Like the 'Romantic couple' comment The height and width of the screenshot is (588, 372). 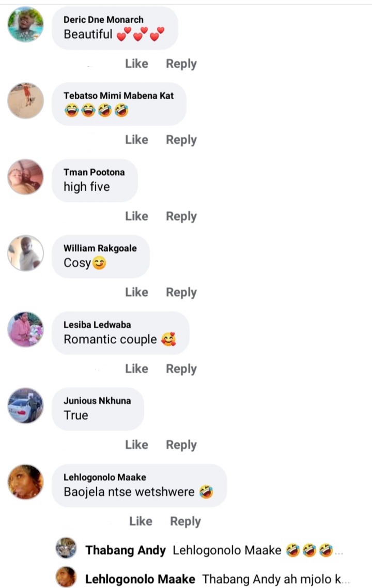137,369
